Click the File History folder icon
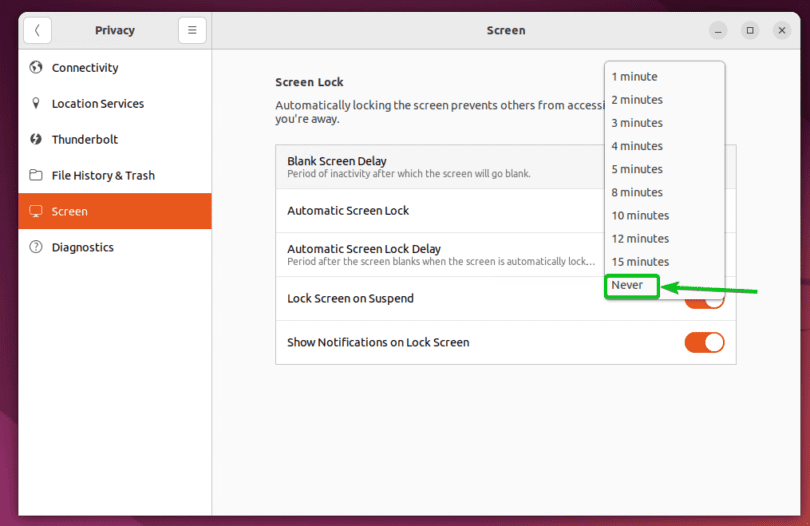 pos(36,176)
